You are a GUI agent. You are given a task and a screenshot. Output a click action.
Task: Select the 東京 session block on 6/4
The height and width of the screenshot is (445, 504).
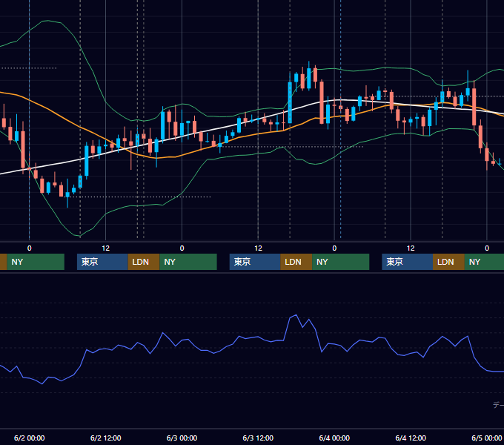[x=407, y=262]
